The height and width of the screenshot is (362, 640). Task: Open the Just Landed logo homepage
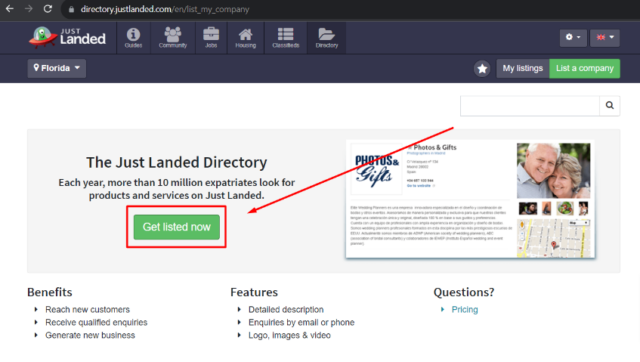[x=67, y=38]
